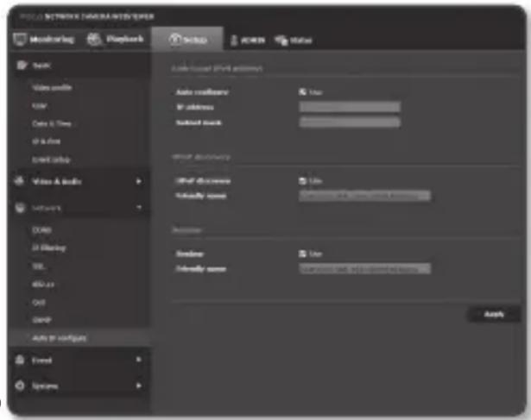Screen dimensions: 531x420
Task: Open IP filtering under Network
Action: tap(48, 248)
